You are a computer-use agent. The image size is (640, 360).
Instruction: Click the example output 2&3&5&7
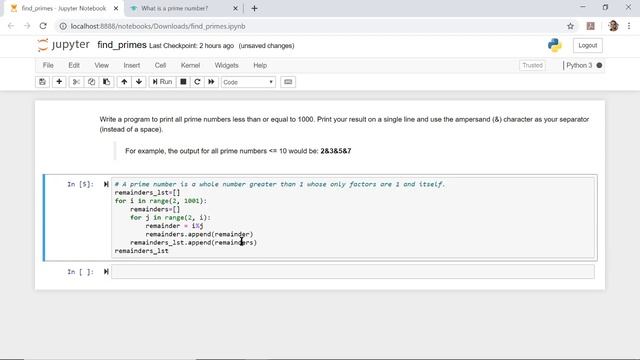pos(336,151)
